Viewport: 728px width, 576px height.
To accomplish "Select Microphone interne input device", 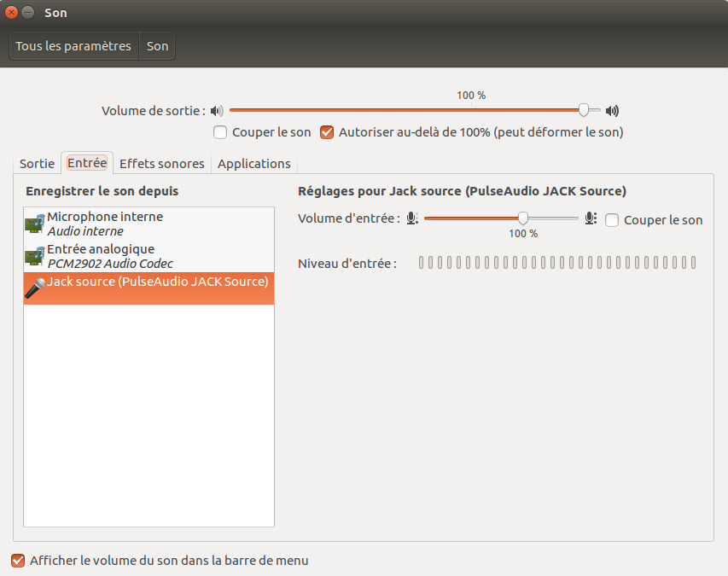I will (149, 224).
